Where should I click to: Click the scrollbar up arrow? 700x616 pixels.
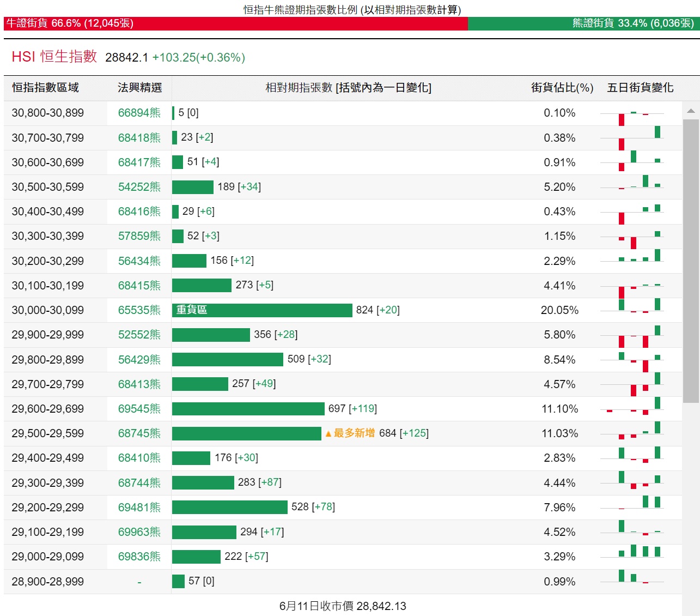(691, 111)
